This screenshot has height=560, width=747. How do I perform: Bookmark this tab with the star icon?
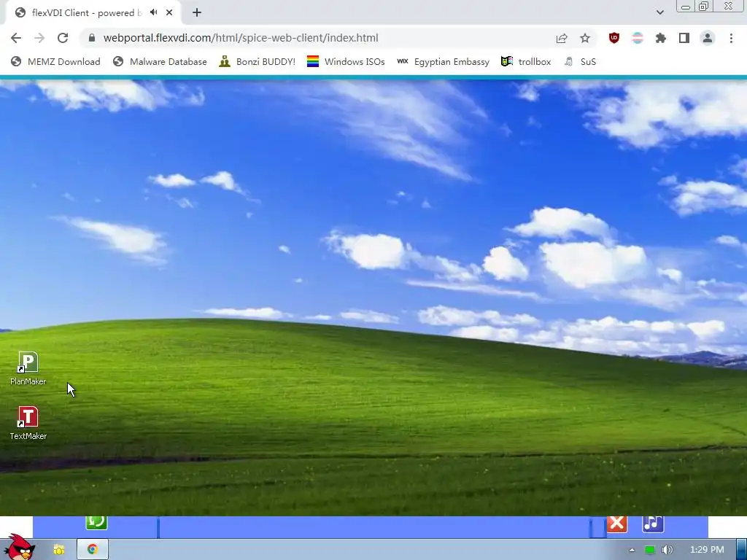coord(585,38)
